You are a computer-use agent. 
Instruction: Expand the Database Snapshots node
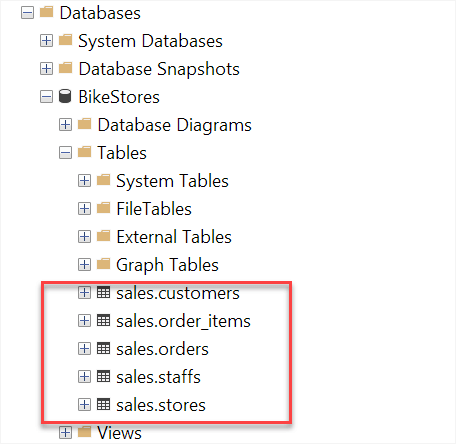click(46, 69)
